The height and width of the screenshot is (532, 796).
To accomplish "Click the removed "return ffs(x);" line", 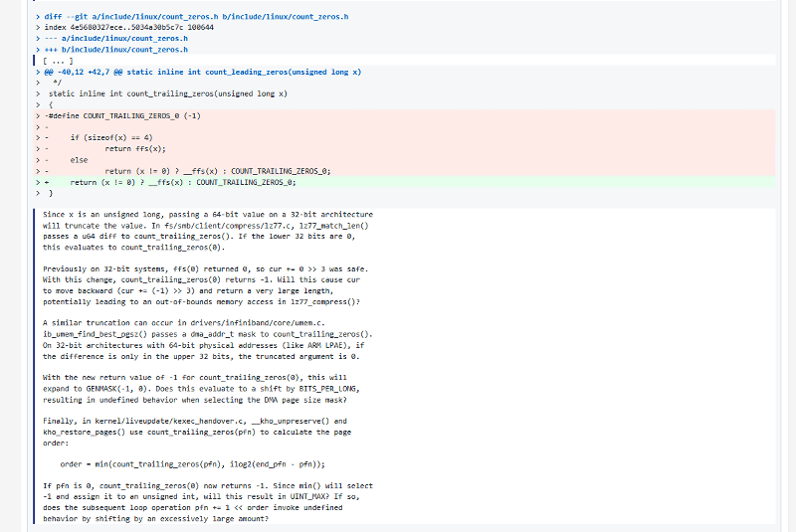I will click(x=138, y=148).
